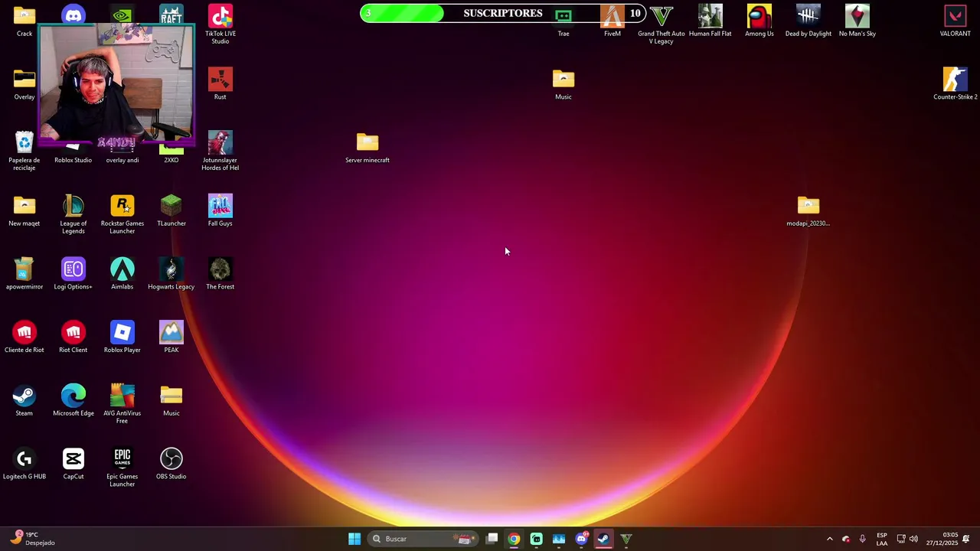Open GTA V icon on taskbar
980x551 pixels.
click(x=626, y=539)
